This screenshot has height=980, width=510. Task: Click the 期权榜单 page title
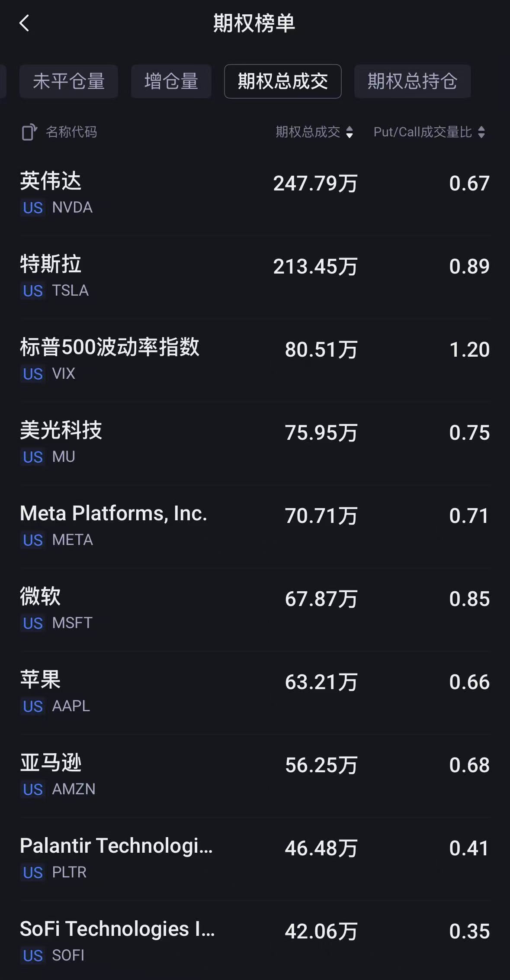254,23
